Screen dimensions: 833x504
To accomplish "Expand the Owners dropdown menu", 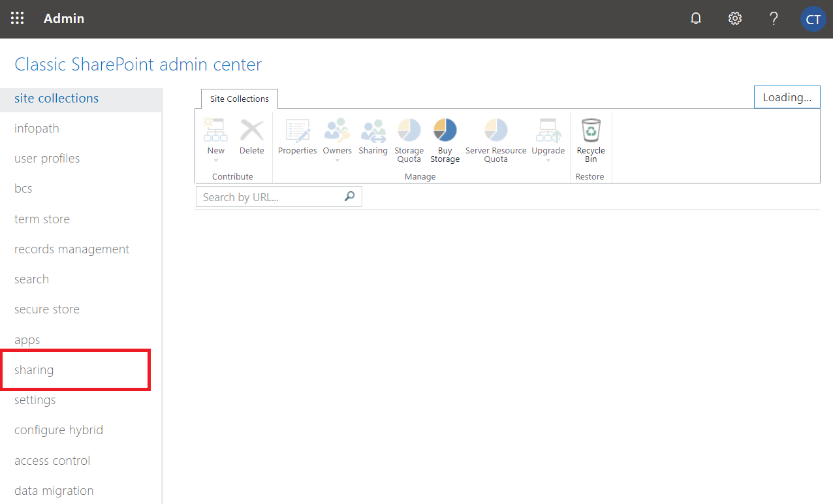I will point(338,160).
